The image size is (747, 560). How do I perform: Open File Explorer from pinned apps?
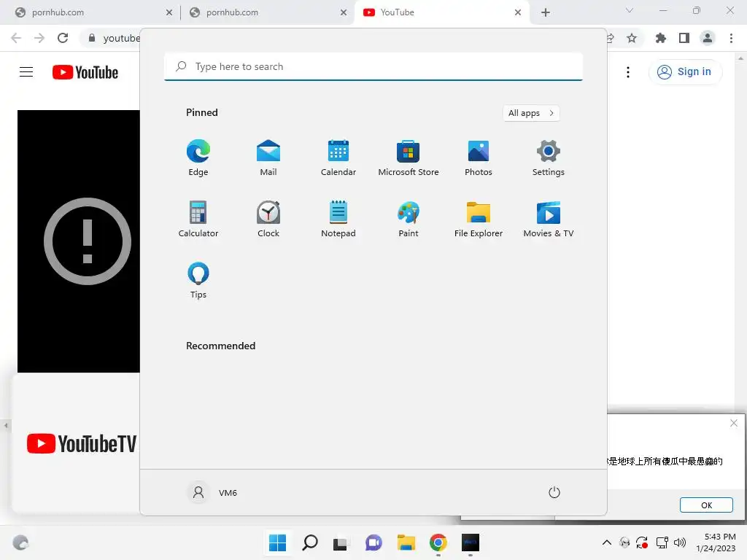coord(479,219)
